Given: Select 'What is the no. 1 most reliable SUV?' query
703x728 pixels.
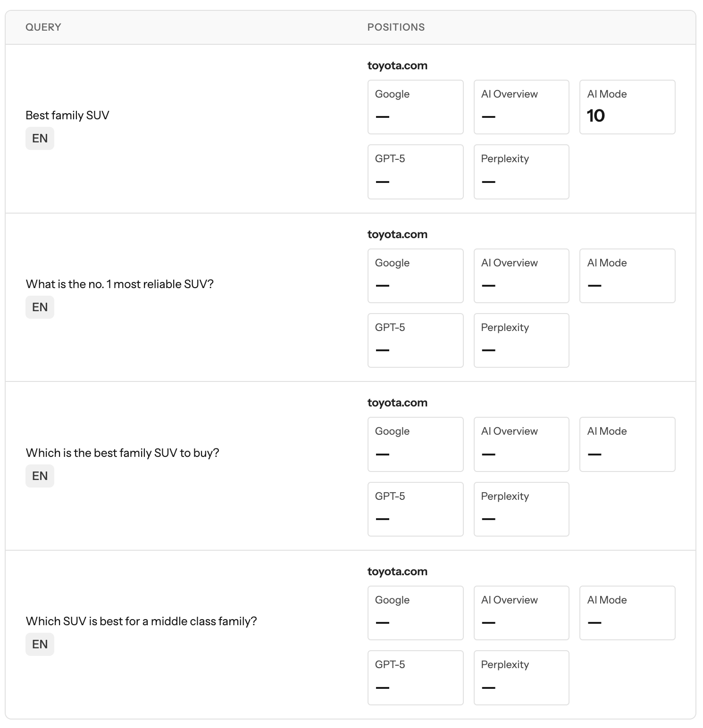Looking at the screenshot, I should (120, 284).
